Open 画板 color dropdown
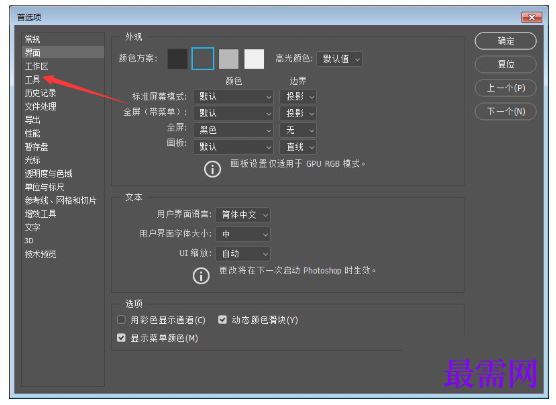The height and width of the screenshot is (405, 556). click(x=233, y=147)
